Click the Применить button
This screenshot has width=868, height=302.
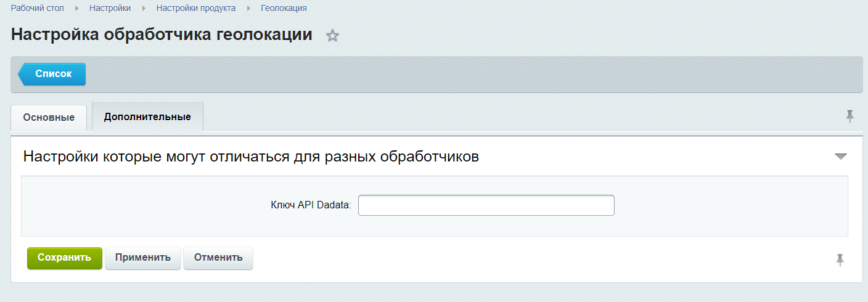click(x=142, y=258)
